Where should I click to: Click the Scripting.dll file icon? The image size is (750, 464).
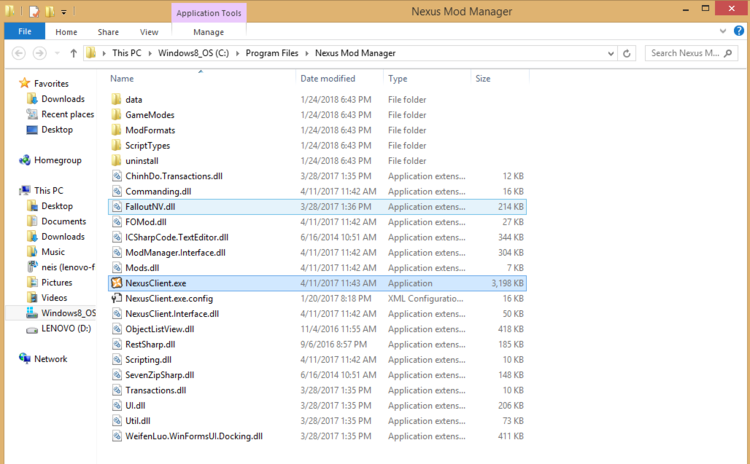click(x=116, y=360)
